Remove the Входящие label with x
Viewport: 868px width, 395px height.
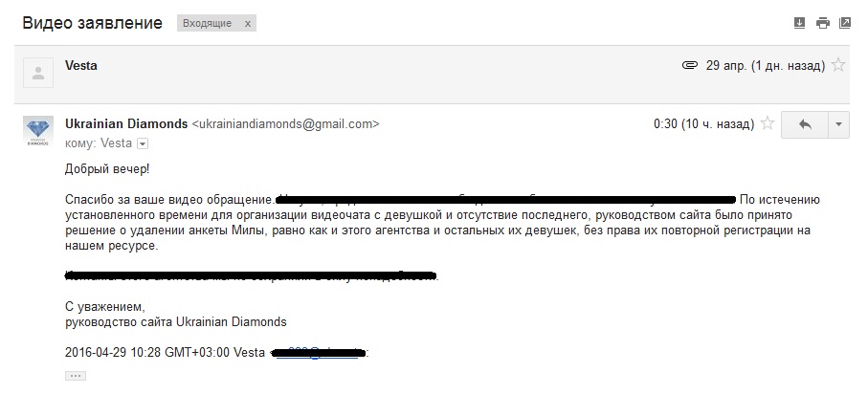coord(248,24)
